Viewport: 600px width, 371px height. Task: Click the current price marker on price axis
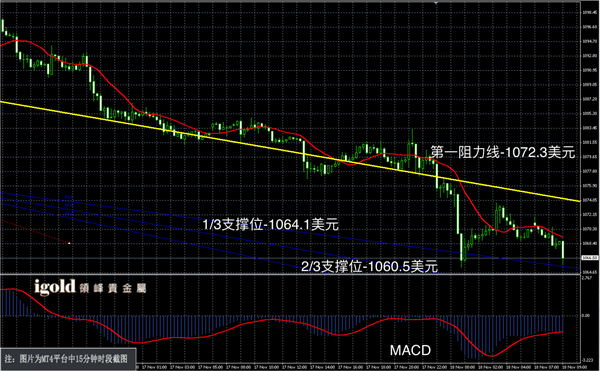click(589, 258)
